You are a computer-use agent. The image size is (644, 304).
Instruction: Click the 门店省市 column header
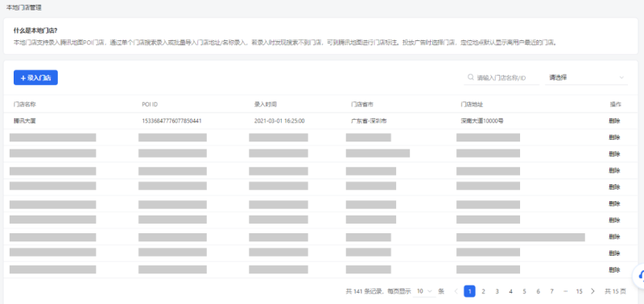pyautogui.click(x=361, y=105)
